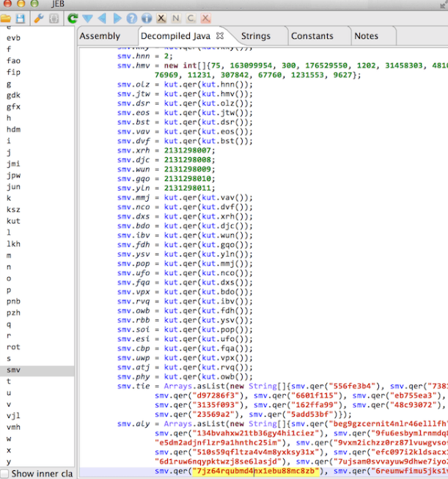This screenshot has width=448, height=479.
Task: Select class vjl in the tree
Action: tap(14, 416)
